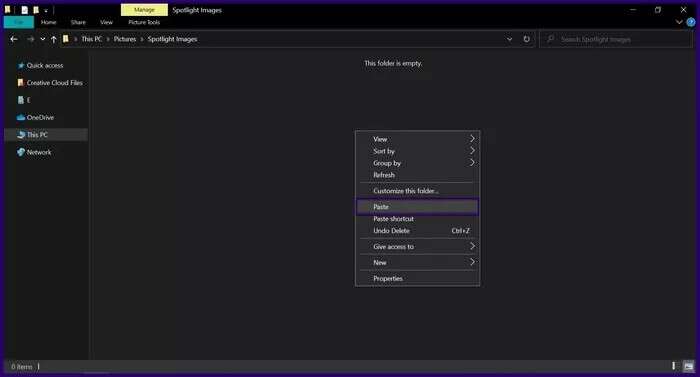Image resolution: width=700 pixels, height=377 pixels.
Task: Open the Home ribbon tab
Action: [x=49, y=22]
